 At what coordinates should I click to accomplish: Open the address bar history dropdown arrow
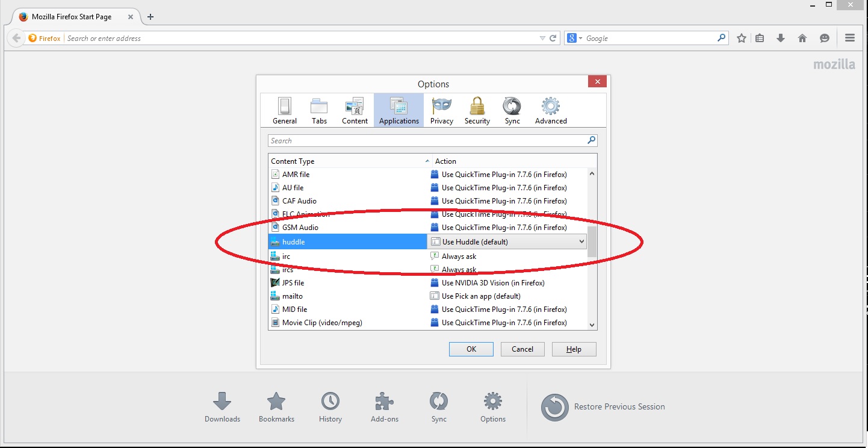(x=542, y=38)
